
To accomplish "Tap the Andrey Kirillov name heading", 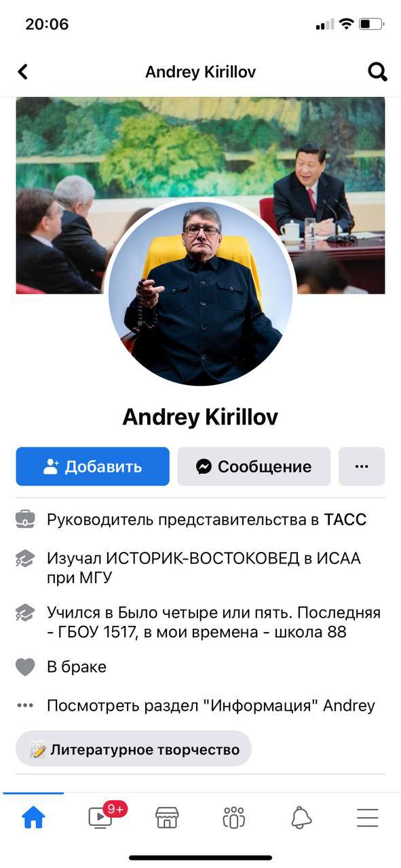I will click(x=200, y=417).
